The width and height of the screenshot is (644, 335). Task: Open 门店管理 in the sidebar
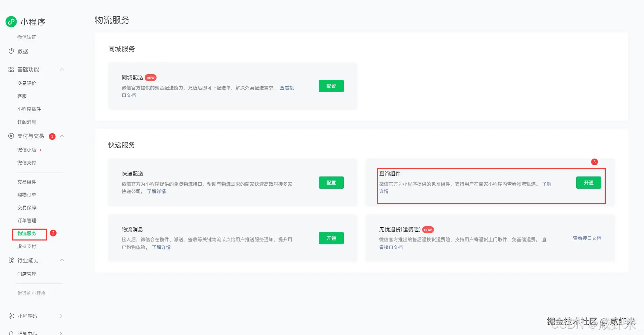27,274
